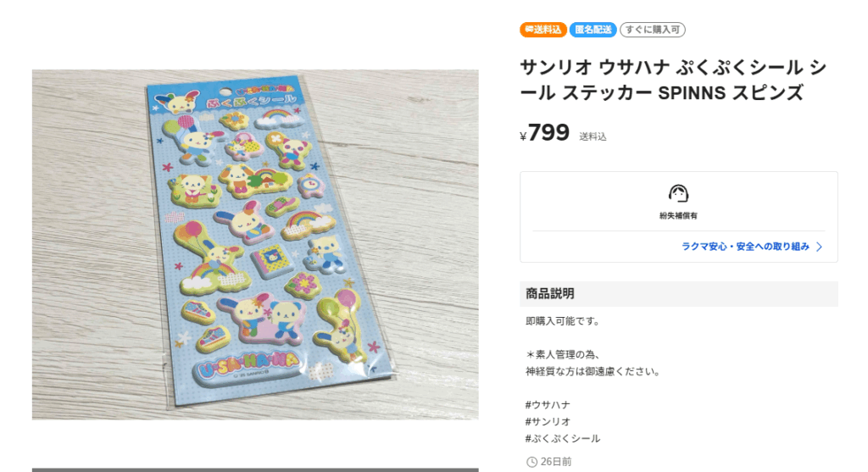Click the product title サンリオ ウサハナ
868x472 pixels.
(x=673, y=81)
